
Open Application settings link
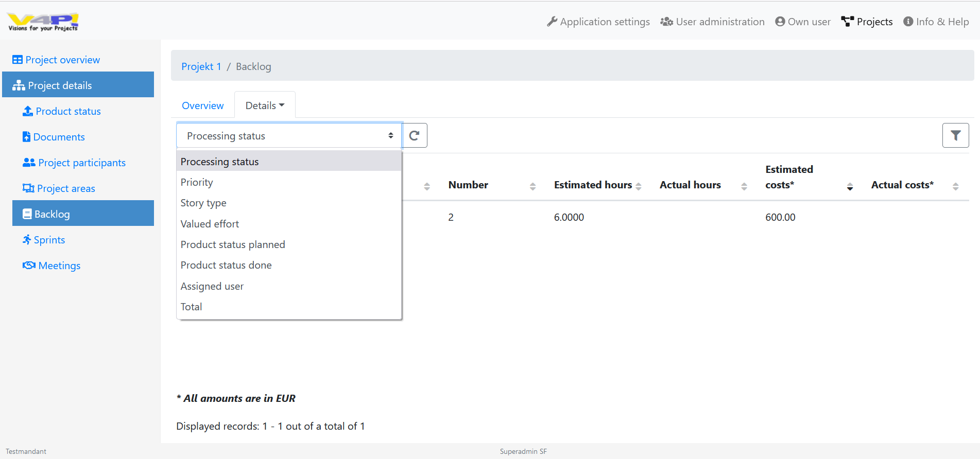point(598,22)
